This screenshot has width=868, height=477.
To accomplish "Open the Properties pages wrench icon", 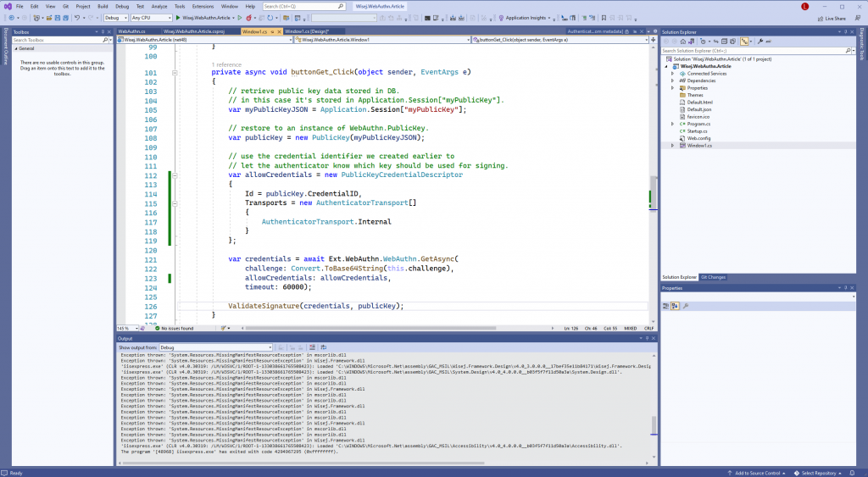I will pyautogui.click(x=686, y=306).
